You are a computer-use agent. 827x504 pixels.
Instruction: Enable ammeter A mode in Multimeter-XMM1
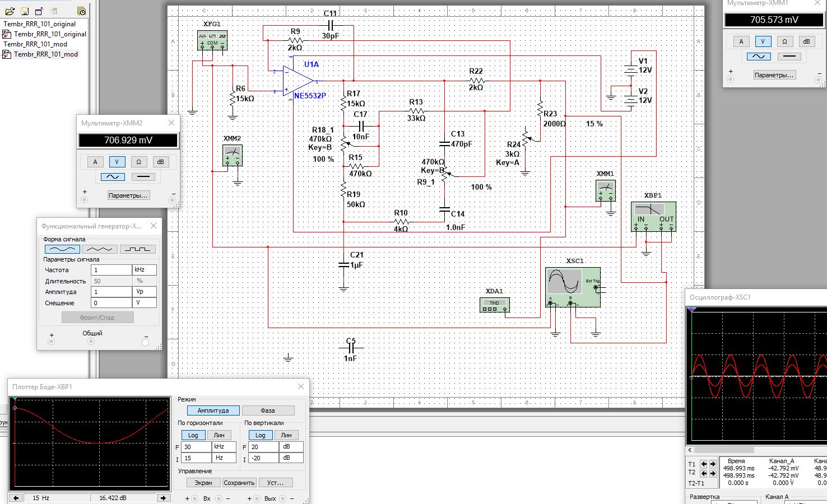741,41
